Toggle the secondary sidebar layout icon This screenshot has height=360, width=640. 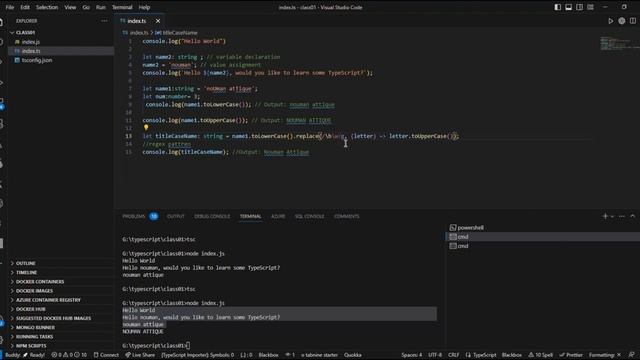(x=580, y=7)
